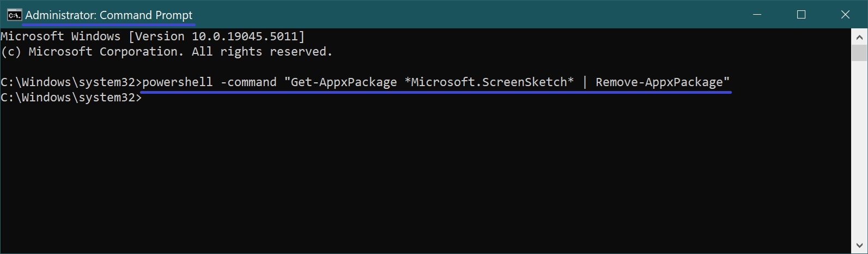The image size is (868, 254).
Task: Click the vertical scrollbar thumb
Action: coord(859,53)
